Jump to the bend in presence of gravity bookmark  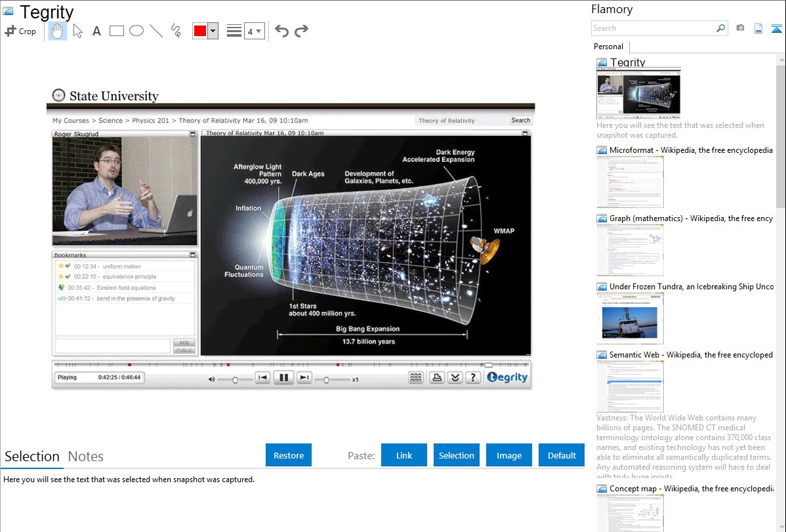124,298
